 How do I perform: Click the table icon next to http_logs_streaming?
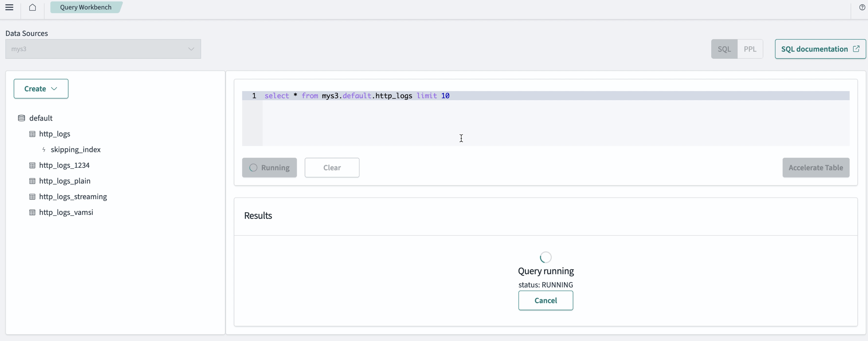[32, 197]
